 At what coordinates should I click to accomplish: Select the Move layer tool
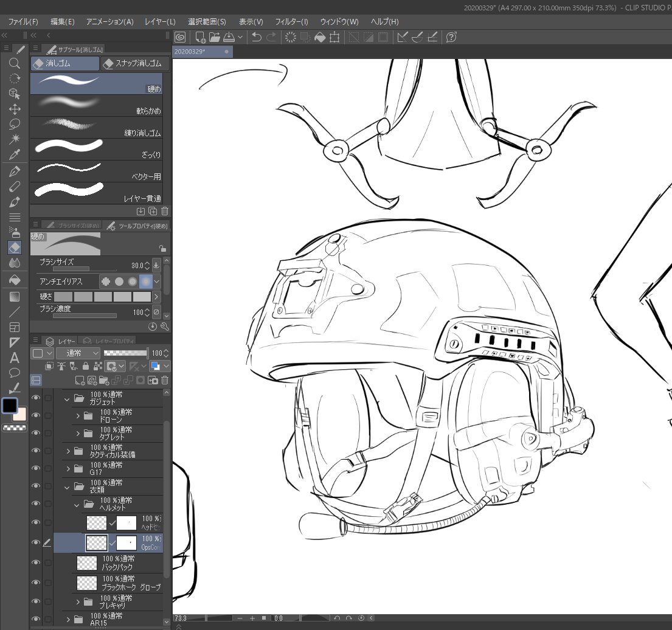point(14,109)
